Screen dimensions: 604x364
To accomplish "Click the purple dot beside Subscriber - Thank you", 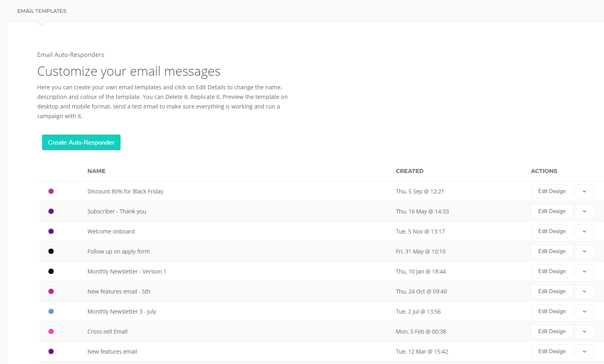I will 51,211.
